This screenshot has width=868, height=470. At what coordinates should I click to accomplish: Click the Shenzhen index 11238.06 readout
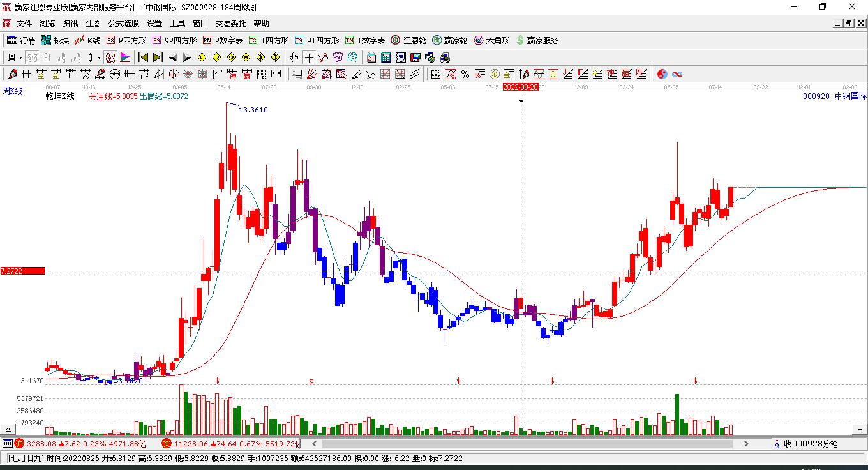pyautogui.click(x=192, y=444)
